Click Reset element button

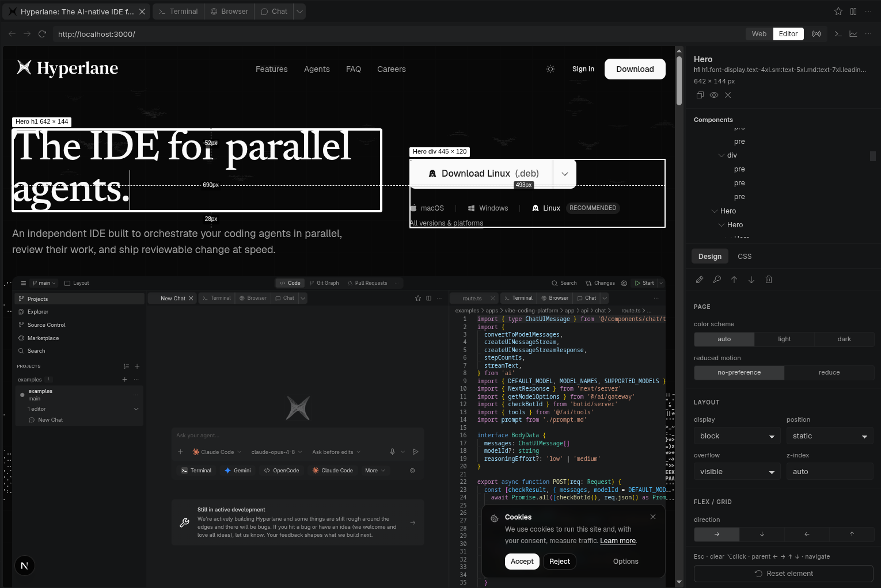click(x=784, y=574)
